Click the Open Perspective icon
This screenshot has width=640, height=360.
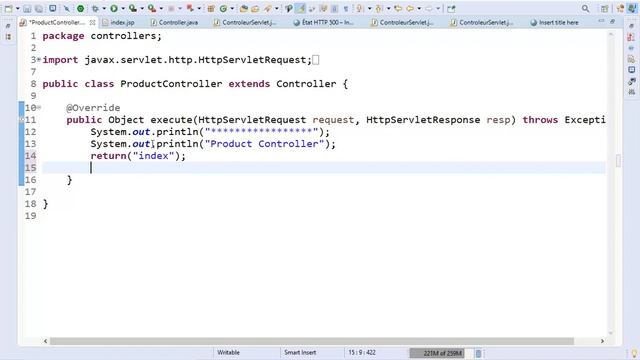tap(604, 9)
